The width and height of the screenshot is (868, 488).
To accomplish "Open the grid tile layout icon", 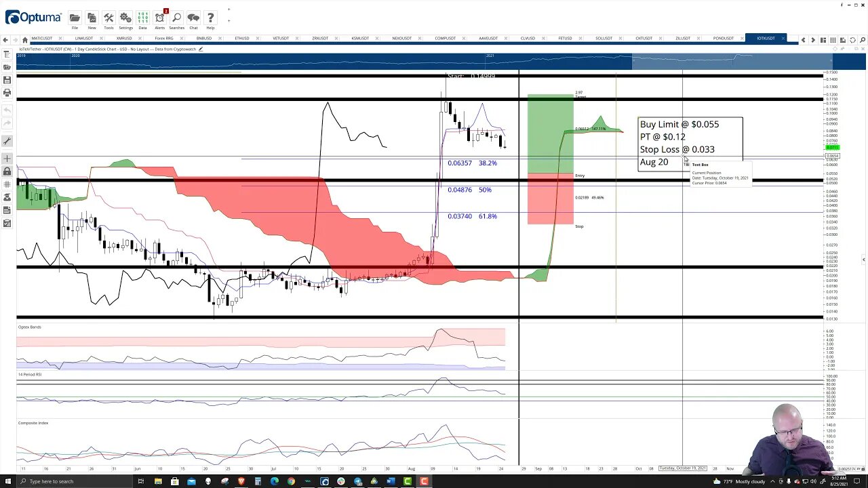I will (x=833, y=40).
